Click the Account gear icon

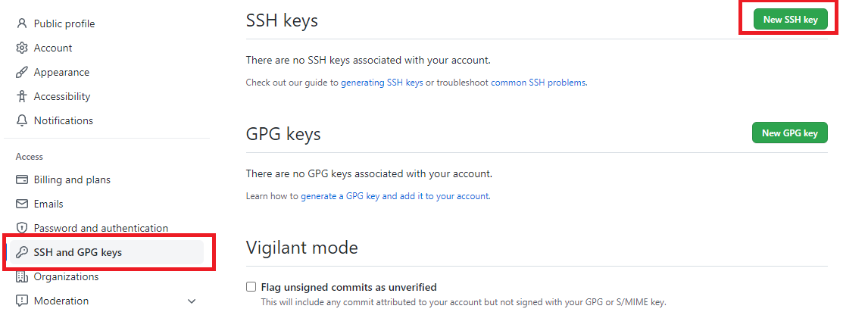(x=22, y=48)
